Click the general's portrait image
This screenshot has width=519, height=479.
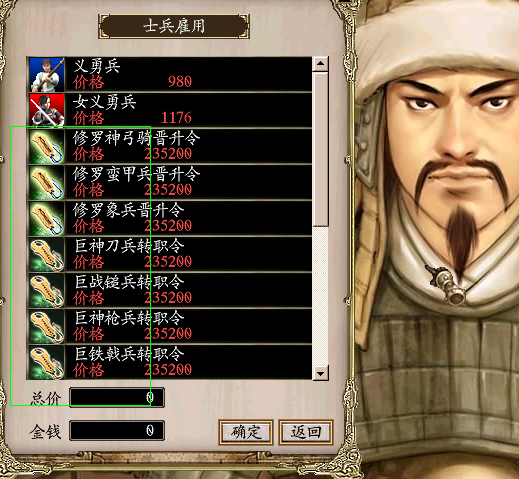coord(437,239)
